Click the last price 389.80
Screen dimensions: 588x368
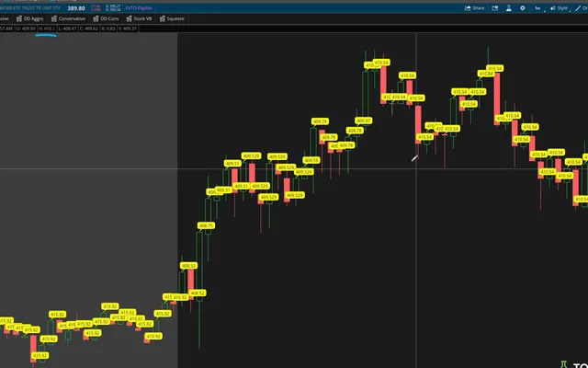click(76, 8)
